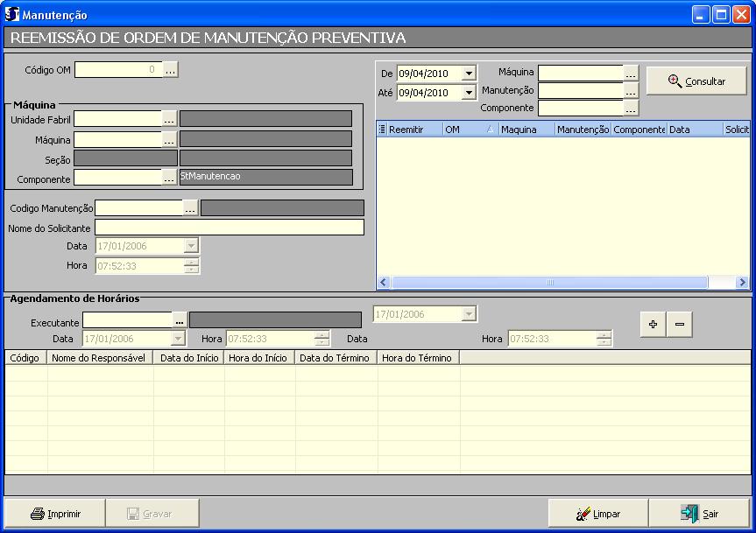Click the minus button to remove schedule
The width and height of the screenshot is (756, 533).
coord(679,324)
